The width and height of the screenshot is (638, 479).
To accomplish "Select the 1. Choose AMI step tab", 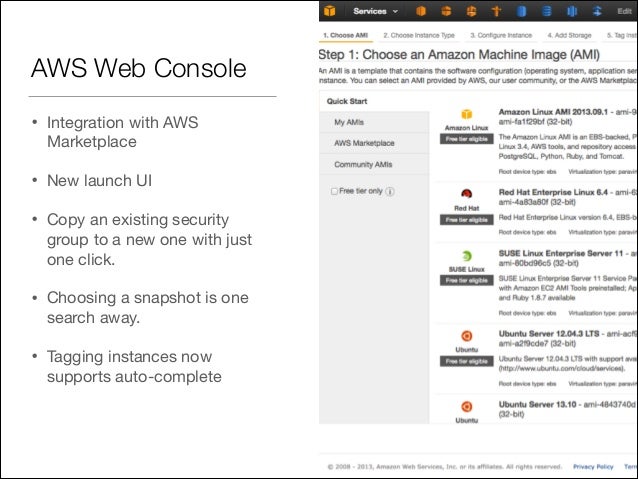I will coord(345,35).
